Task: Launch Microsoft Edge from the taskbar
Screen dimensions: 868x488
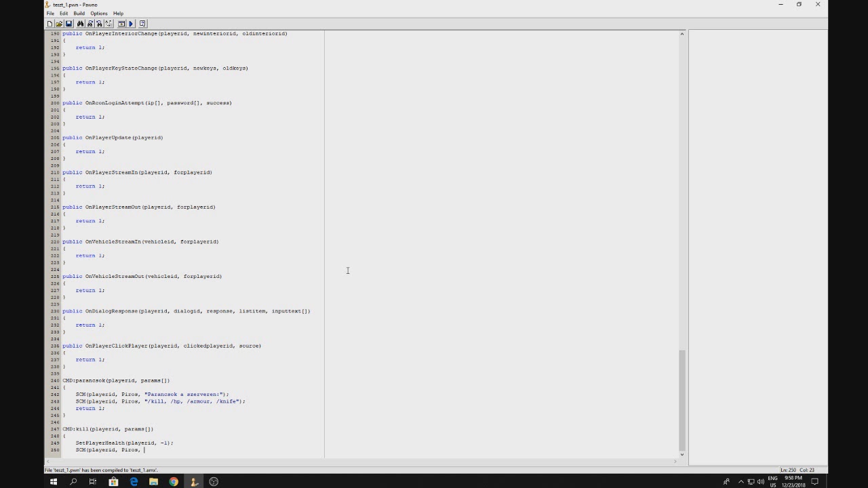Action: pyautogui.click(x=134, y=482)
